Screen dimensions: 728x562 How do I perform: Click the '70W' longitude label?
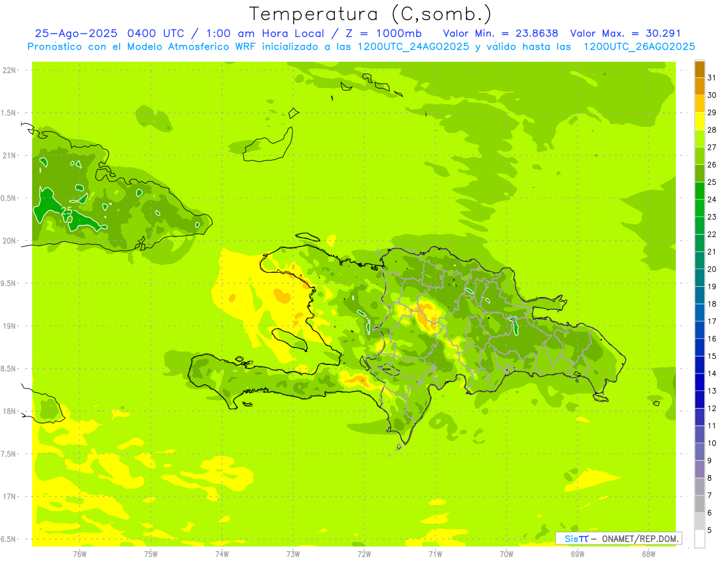coord(507,554)
